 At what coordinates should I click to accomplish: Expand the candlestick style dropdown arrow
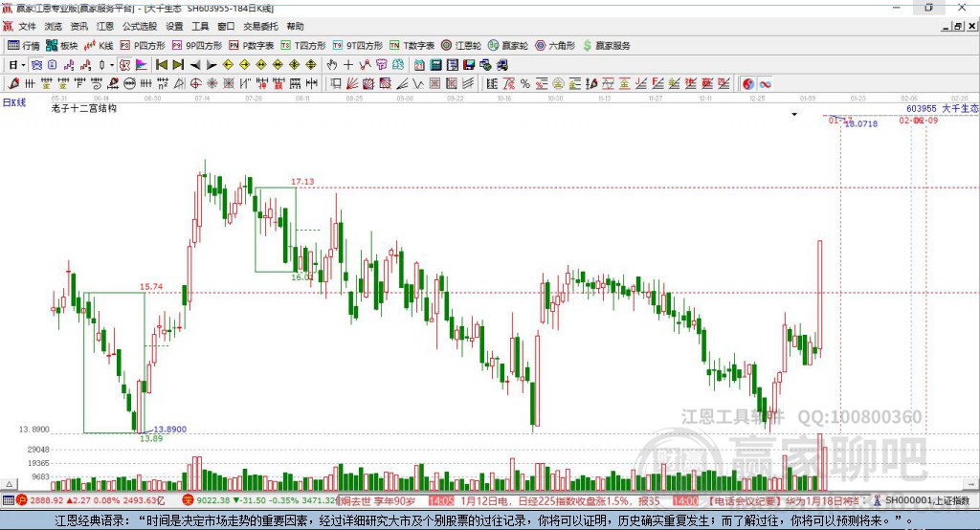coord(112,65)
